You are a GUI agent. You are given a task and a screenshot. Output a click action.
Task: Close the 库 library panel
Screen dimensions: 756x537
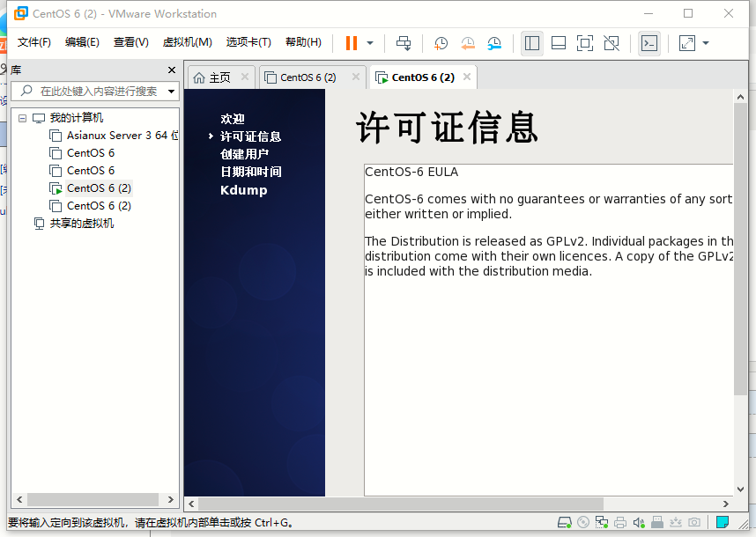[172, 70]
